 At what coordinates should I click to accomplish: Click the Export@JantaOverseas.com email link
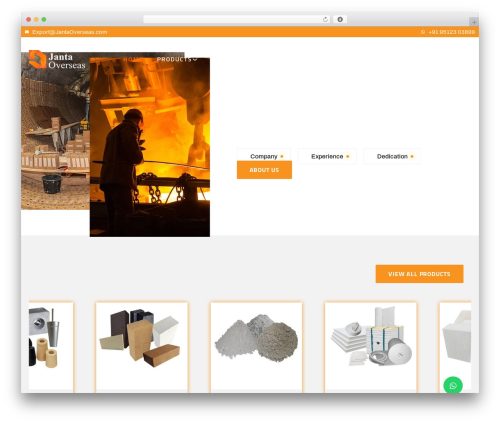click(70, 32)
